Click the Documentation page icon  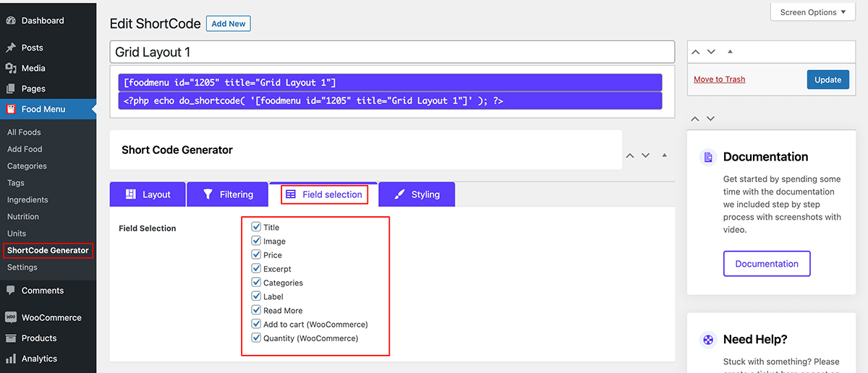coord(709,157)
